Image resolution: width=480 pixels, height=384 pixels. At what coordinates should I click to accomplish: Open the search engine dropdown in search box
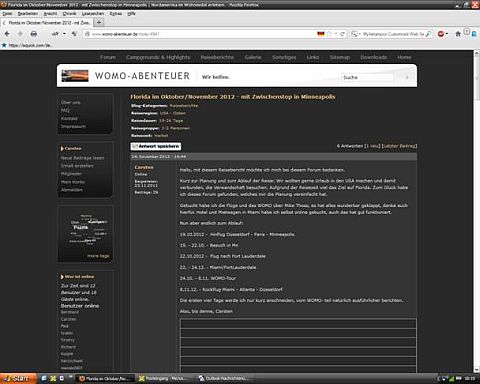tap(356, 34)
